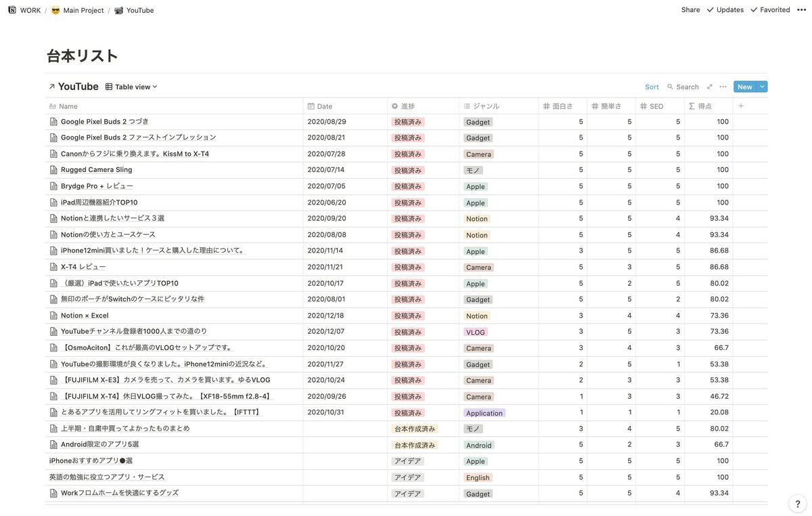Click VLOG genre tag
Viewport: 812px width, 516px height.
pos(476,332)
